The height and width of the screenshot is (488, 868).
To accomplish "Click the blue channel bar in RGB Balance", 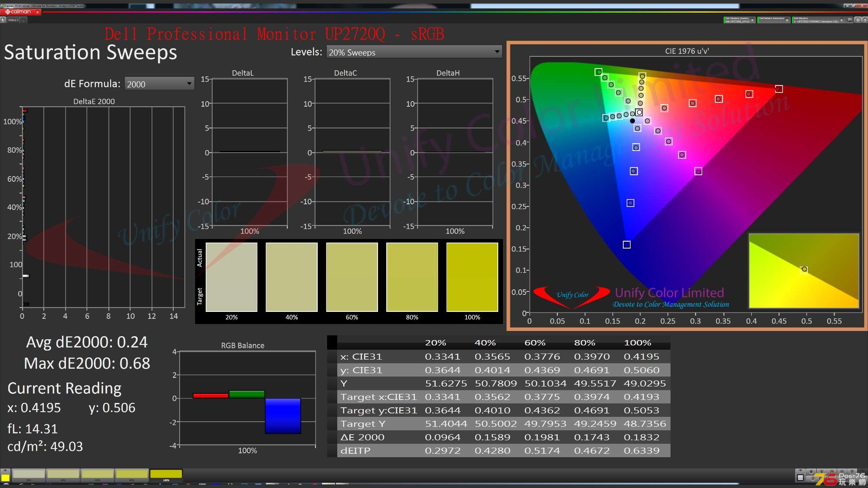I will coord(284,415).
